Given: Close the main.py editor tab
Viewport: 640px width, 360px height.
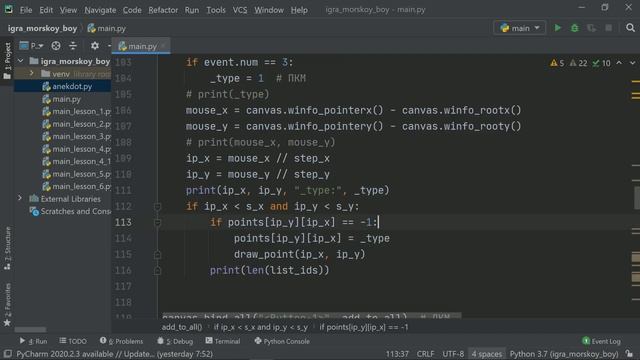Looking at the screenshot, I should (163, 46).
